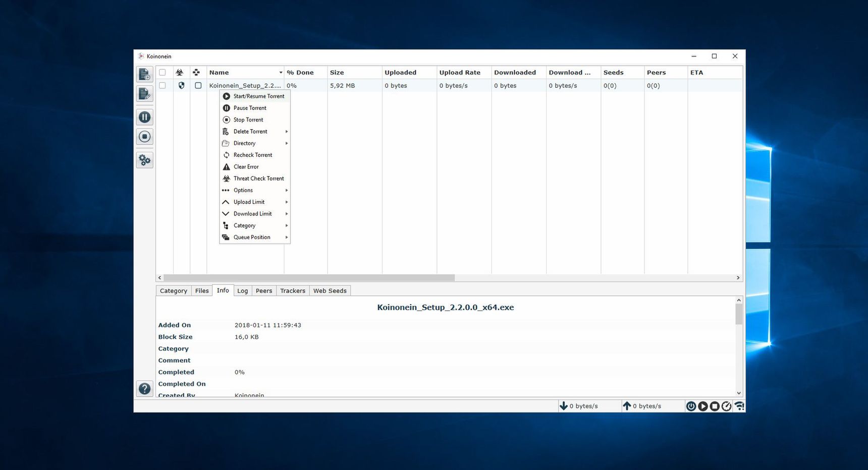
Task: Click the Create/Edit Torrent sidebar icon
Action: pos(144,94)
